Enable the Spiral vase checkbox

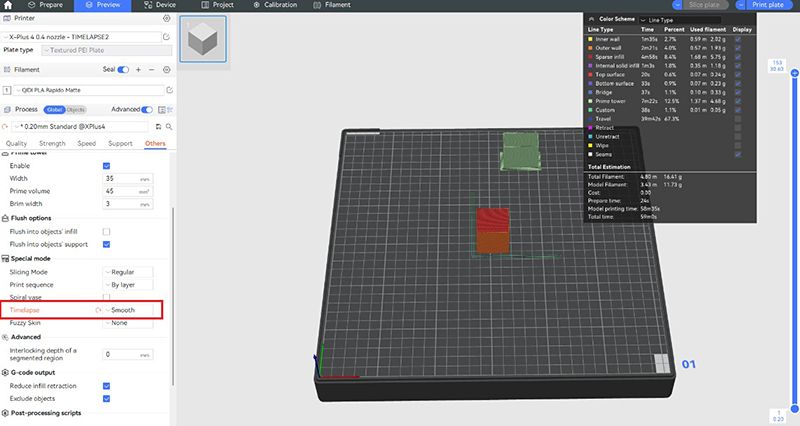[x=106, y=297]
